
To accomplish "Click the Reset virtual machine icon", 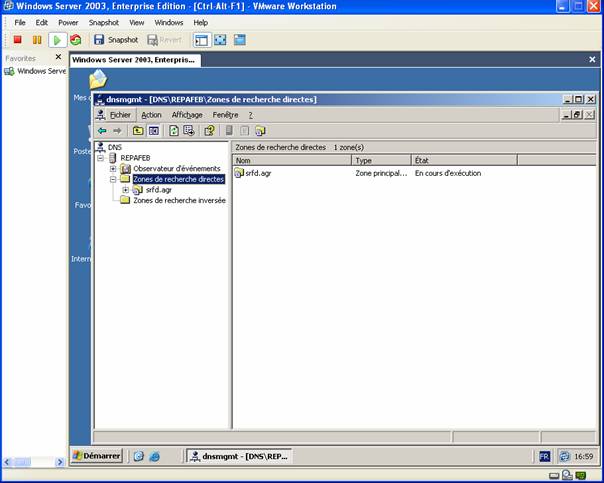I will 76,40.
